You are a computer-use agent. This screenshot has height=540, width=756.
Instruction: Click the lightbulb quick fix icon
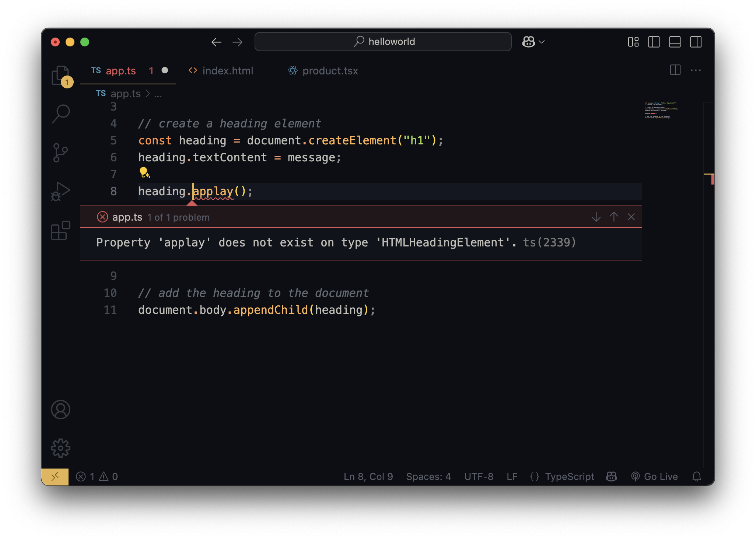(x=144, y=172)
